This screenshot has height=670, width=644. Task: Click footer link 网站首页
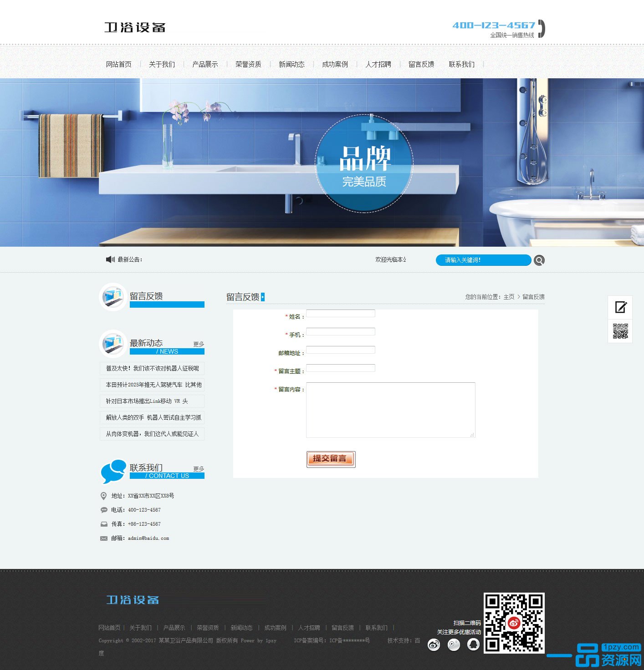[110, 628]
